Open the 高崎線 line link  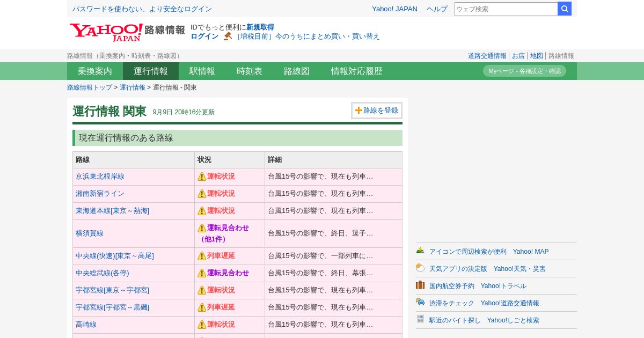86,325
